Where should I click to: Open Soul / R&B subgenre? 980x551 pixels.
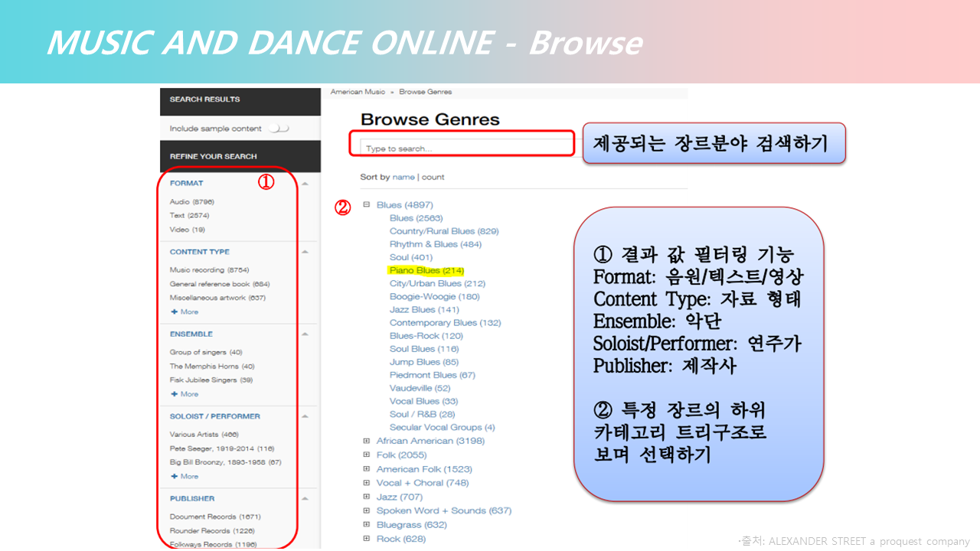[x=423, y=414]
